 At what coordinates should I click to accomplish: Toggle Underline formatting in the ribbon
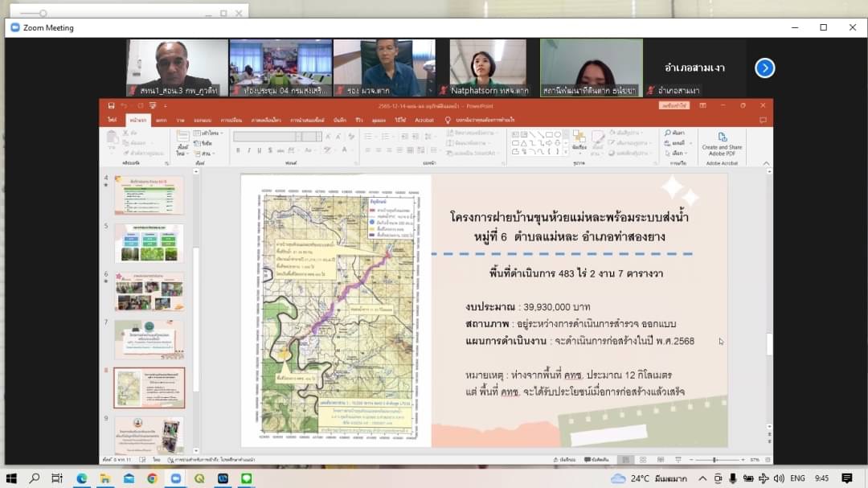click(x=259, y=150)
